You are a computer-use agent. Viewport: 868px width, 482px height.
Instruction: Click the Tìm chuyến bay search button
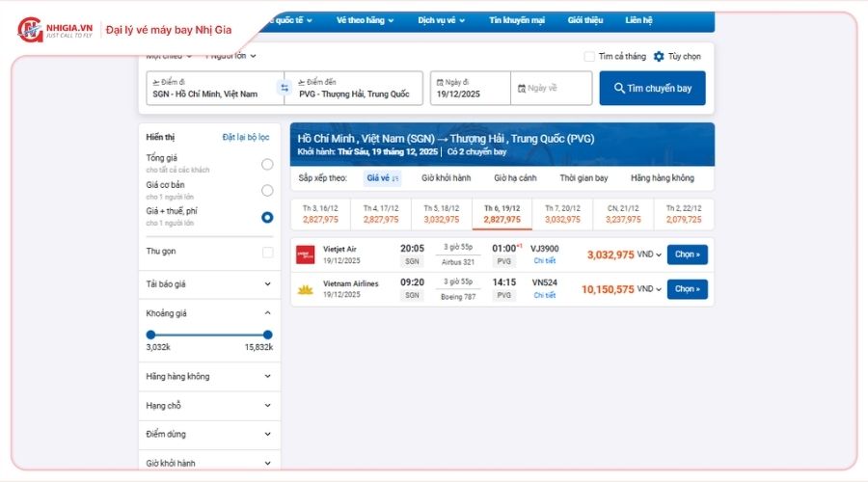652,88
